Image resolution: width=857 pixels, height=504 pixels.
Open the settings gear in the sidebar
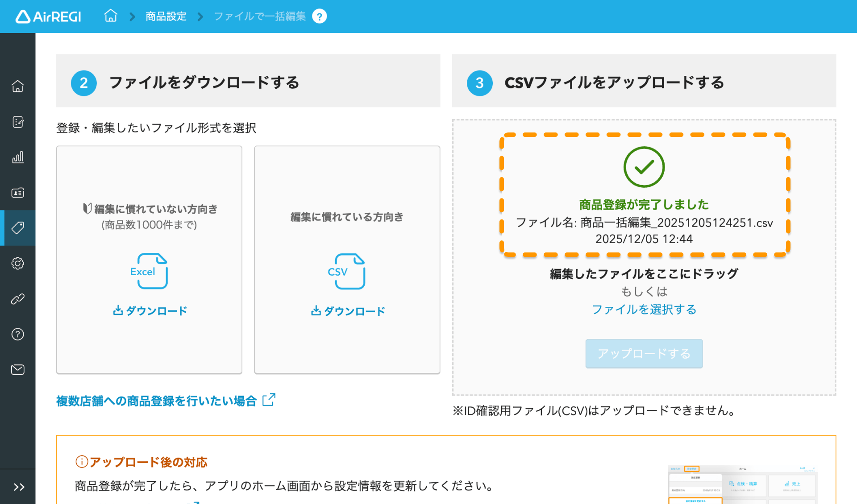click(x=18, y=263)
